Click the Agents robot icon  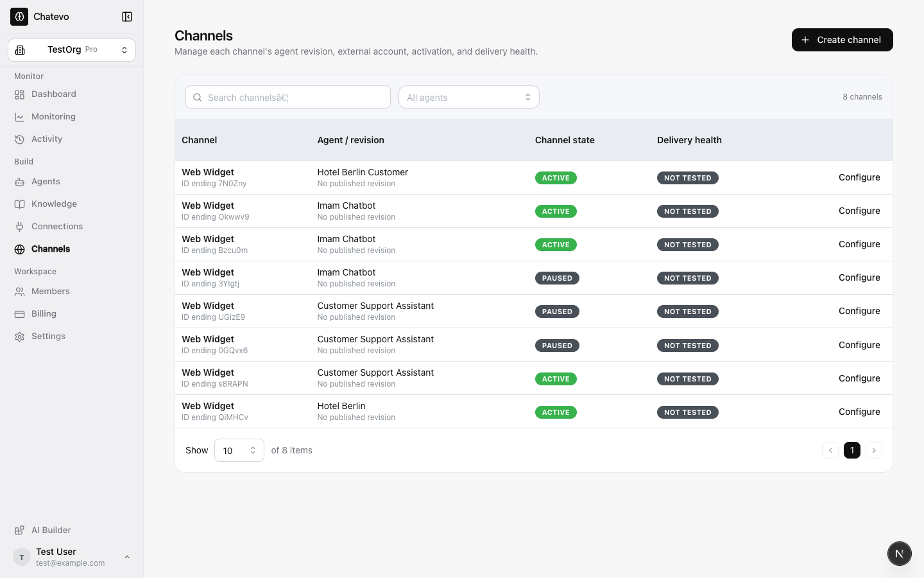(20, 182)
